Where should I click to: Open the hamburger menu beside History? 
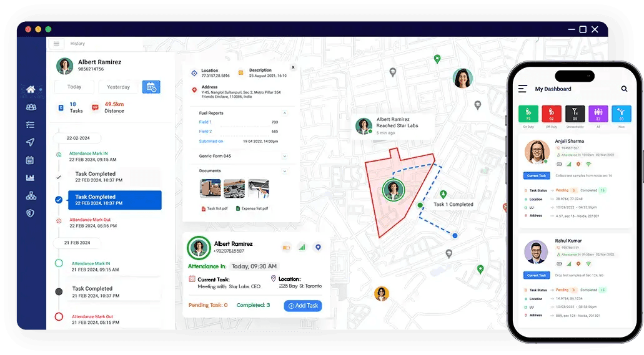[57, 44]
